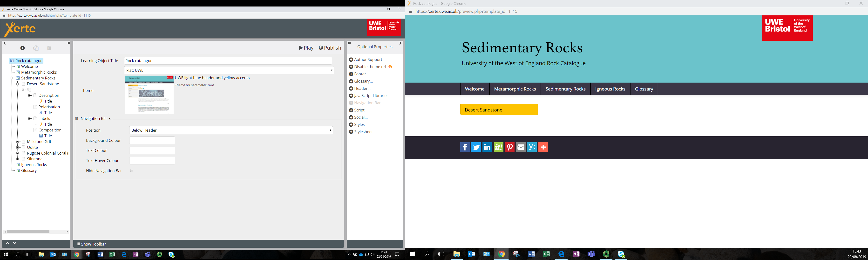This screenshot has width=868, height=260.
Task: Click UWE Bristol logo in preview window
Action: 787,28
